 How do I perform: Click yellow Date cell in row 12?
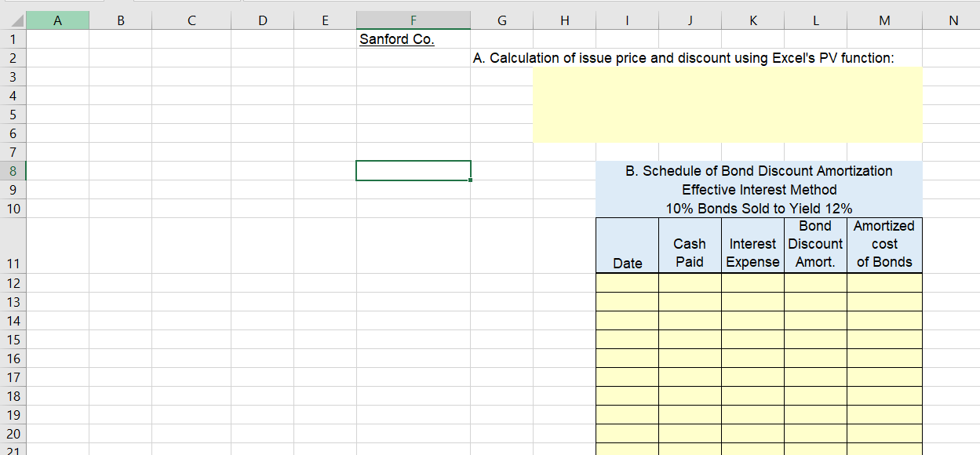(627, 283)
